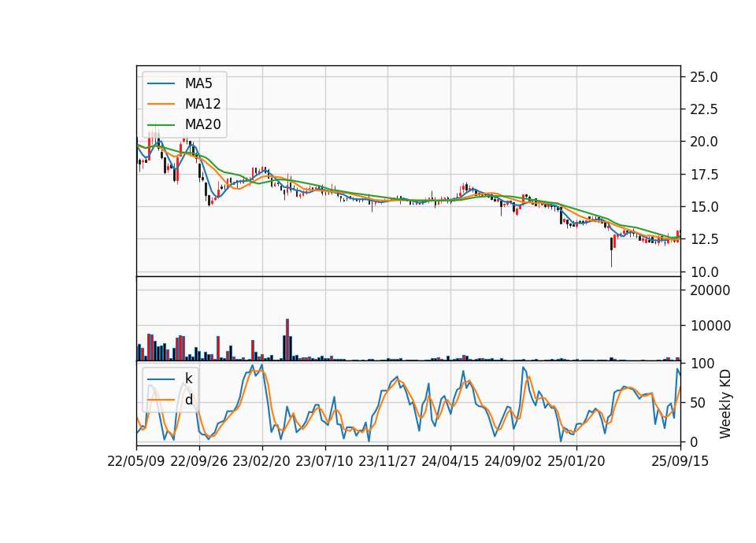Image resolution: width=756 pixels, height=543 pixels.
Task: Click the long lower-wick candlestick near 10.0
Action: [x=611, y=252]
